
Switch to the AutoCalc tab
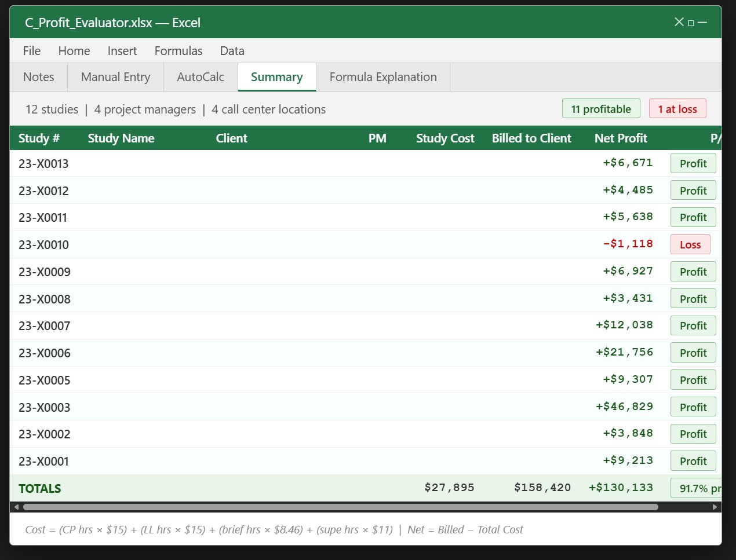click(201, 77)
